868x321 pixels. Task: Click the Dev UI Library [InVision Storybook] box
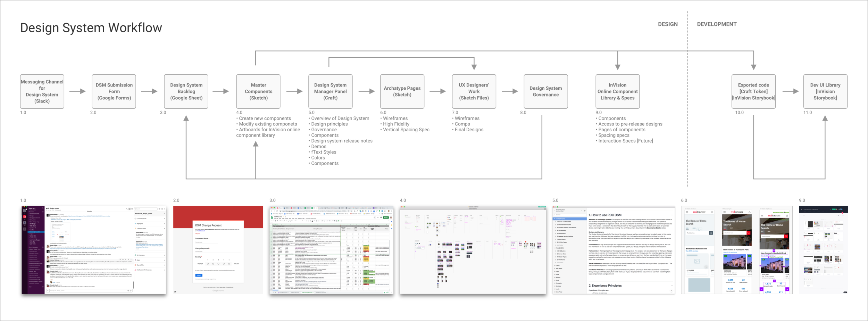pos(825,91)
